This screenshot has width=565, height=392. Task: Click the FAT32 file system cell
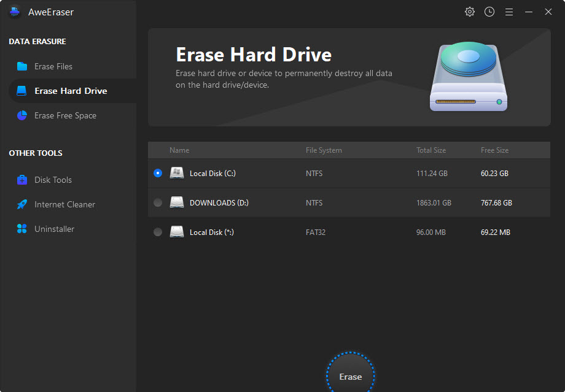(315, 232)
